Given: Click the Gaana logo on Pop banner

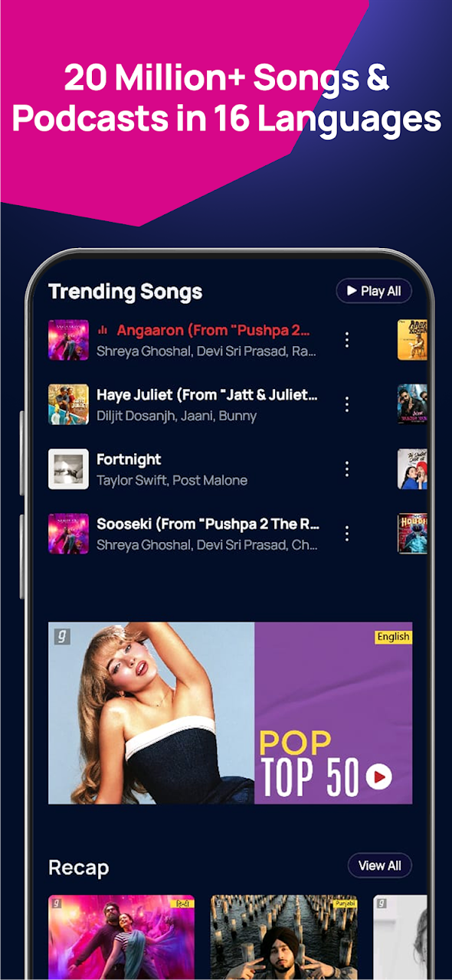Looking at the screenshot, I should click(x=61, y=636).
